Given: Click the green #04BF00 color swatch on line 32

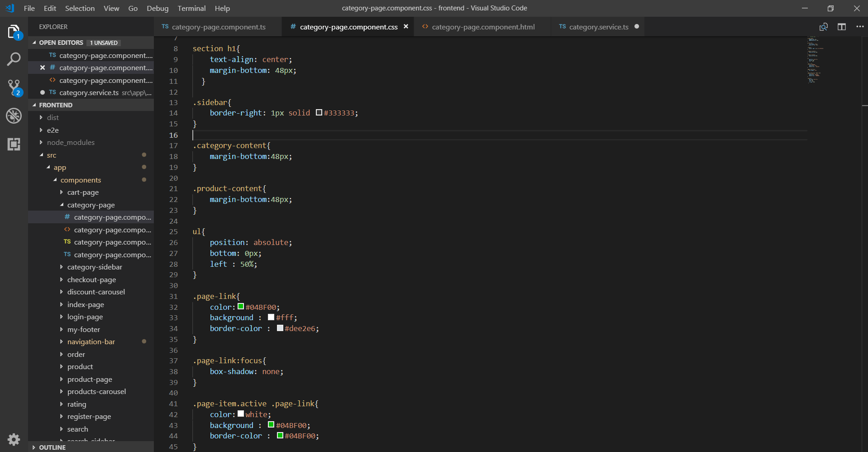Looking at the screenshot, I should point(241,307).
